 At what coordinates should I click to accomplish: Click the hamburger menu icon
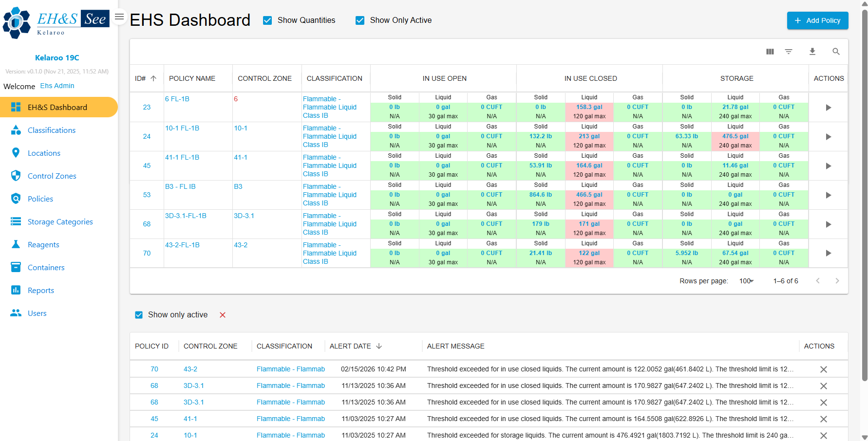pos(119,17)
